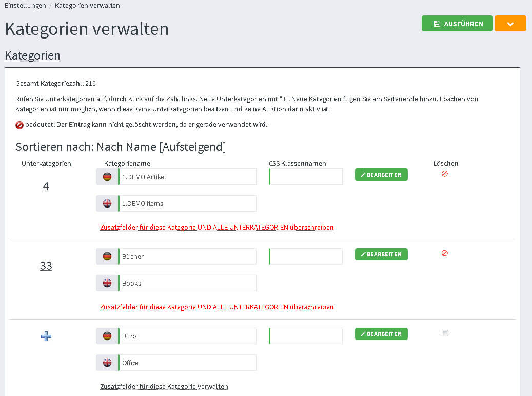Open the 33 subcategories of Bücher

click(46, 266)
